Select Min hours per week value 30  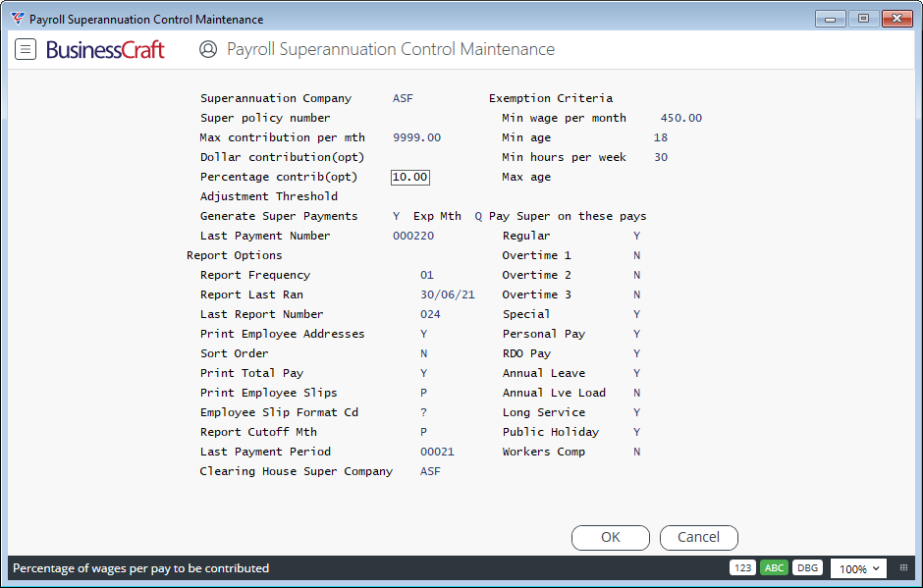coord(661,157)
